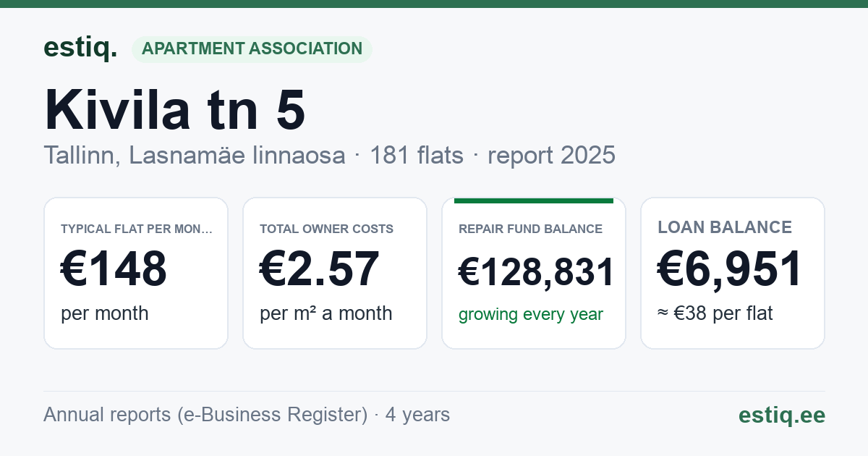This screenshot has height=456, width=868.
Task: Click the APARTMENT ASSOCIATION badge
Action: [252, 48]
